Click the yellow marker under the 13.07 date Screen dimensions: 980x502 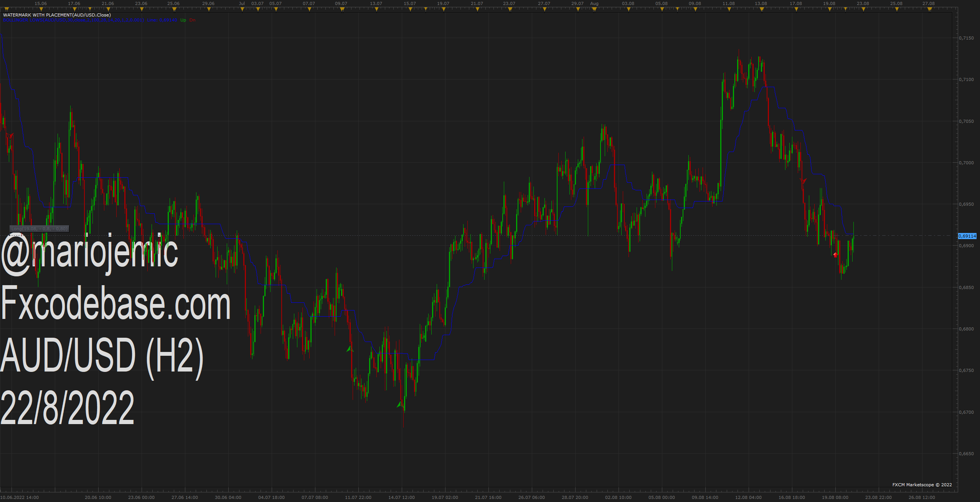376,9
